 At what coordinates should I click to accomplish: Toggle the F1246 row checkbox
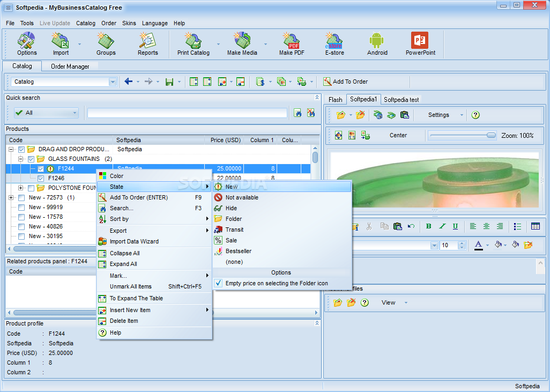(41, 178)
